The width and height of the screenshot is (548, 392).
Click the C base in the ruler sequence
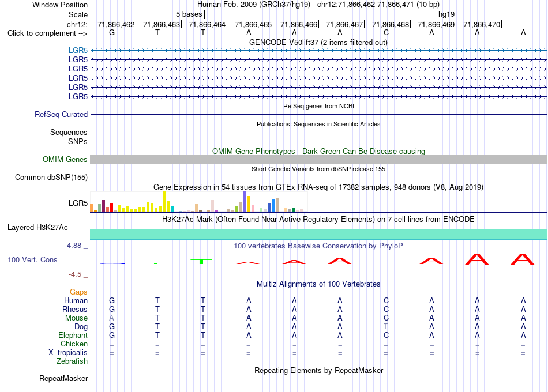[386, 32]
